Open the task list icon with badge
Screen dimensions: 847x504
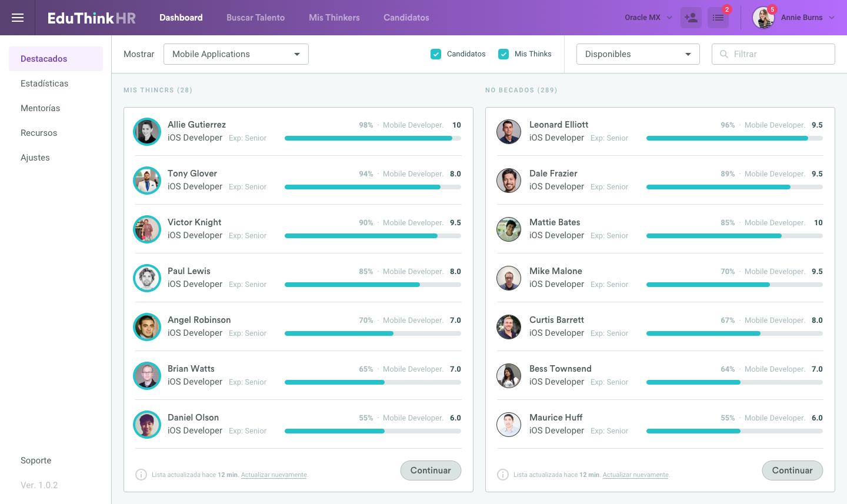(x=718, y=18)
